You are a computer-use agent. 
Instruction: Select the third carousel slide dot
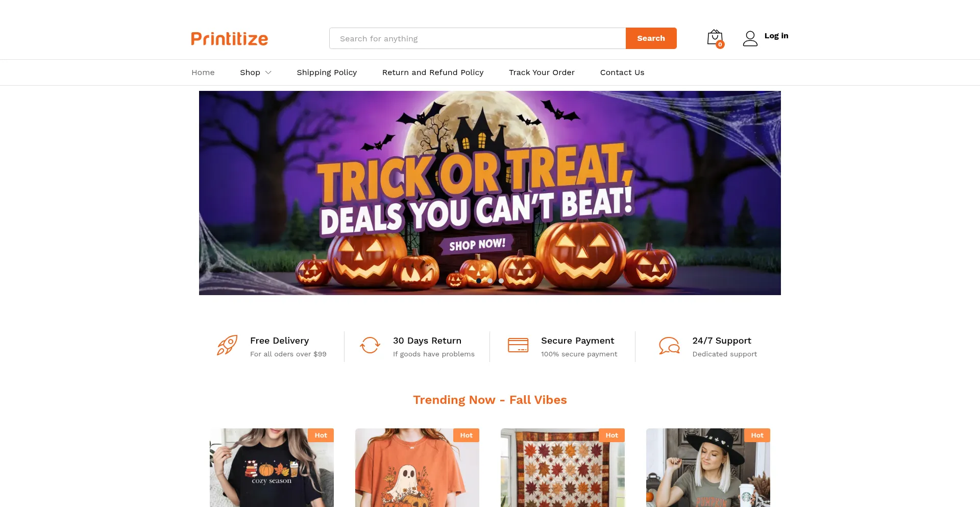tap(501, 281)
